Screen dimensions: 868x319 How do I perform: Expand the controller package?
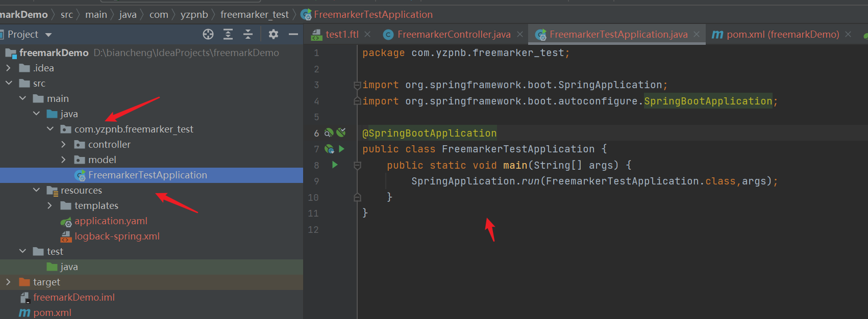(x=63, y=144)
